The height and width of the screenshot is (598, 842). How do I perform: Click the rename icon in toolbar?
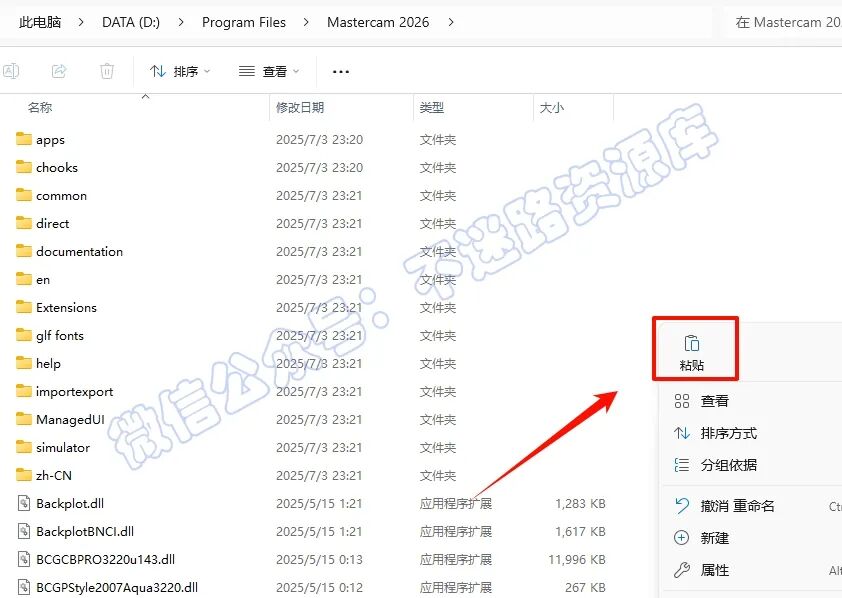click(11, 71)
